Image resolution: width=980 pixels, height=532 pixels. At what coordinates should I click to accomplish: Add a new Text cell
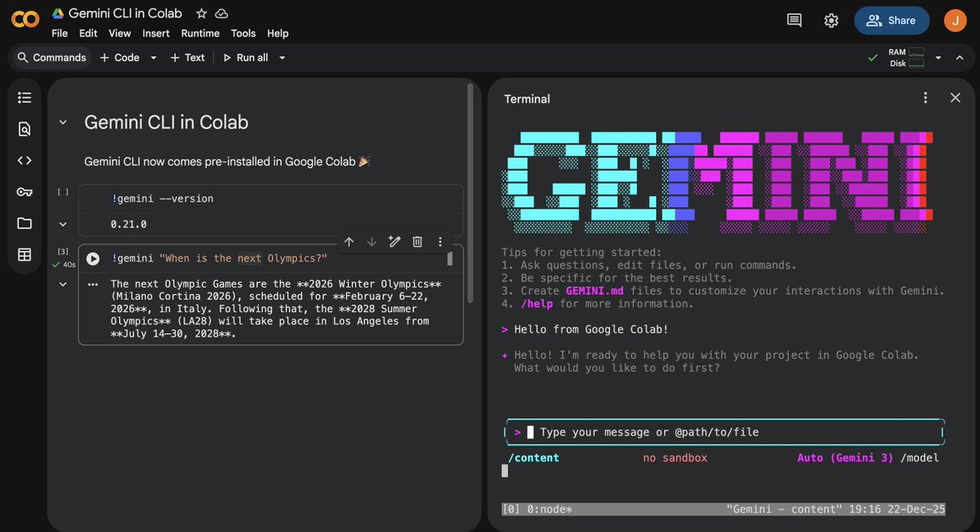[187, 57]
